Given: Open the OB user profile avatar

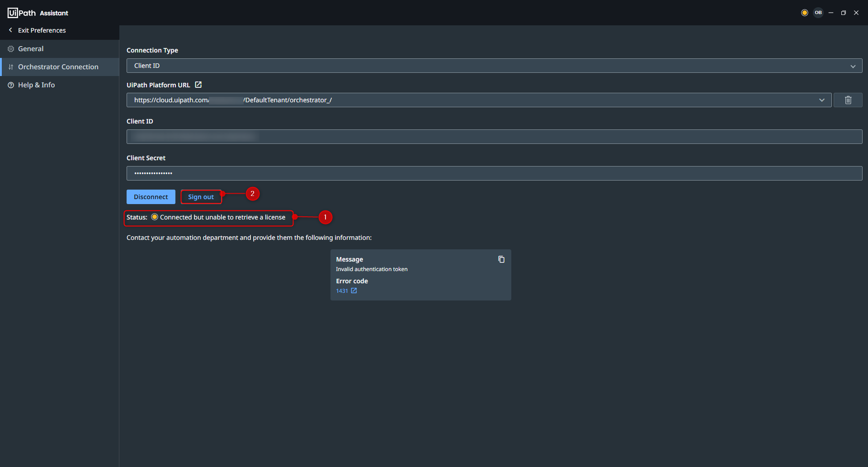Looking at the screenshot, I should click(x=818, y=13).
